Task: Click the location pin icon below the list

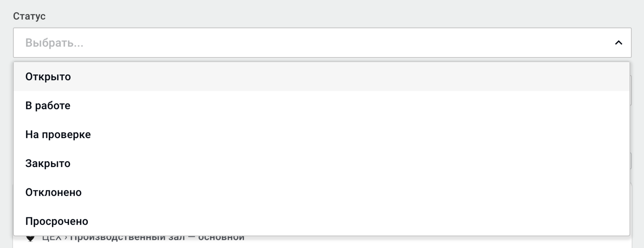Action: tap(30, 238)
